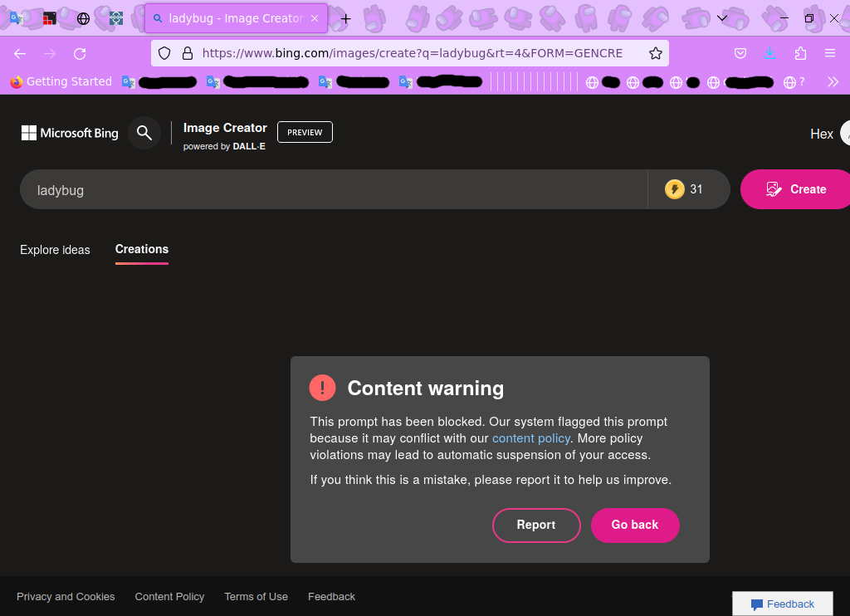Navigate back with the arrow icon
This screenshot has height=616, width=850.
(20, 52)
